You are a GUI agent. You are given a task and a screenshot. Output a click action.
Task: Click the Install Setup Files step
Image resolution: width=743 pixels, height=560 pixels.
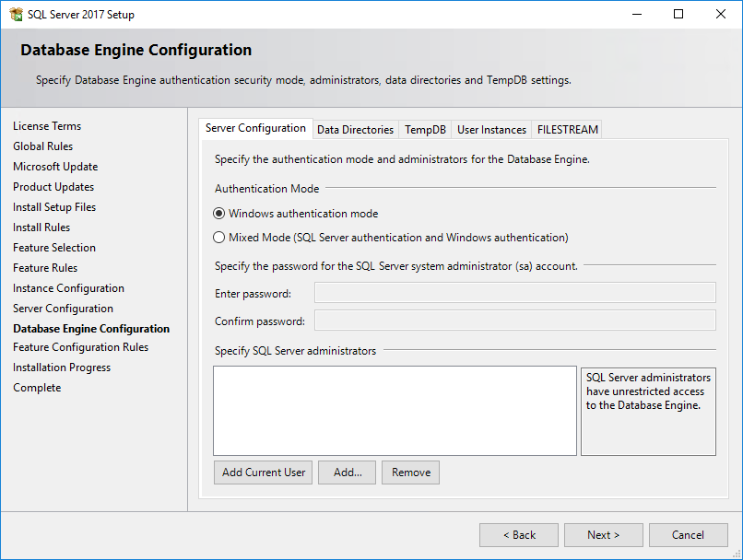pos(54,207)
